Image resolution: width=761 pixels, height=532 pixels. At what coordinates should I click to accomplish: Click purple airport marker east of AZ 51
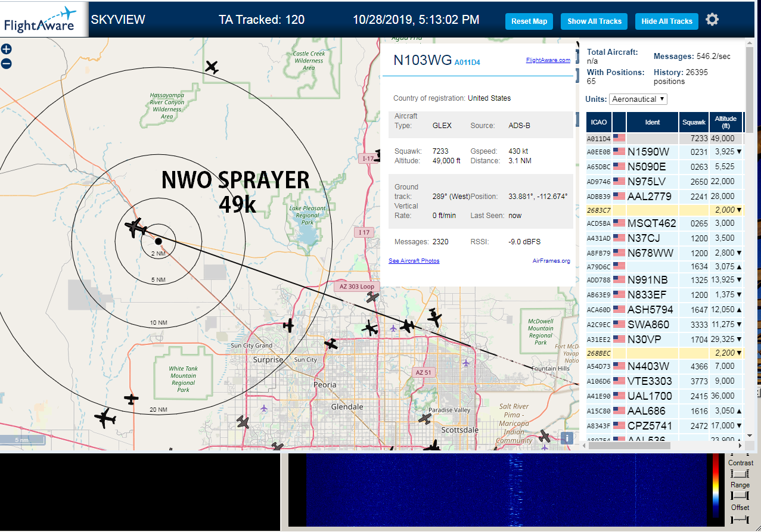465,363
